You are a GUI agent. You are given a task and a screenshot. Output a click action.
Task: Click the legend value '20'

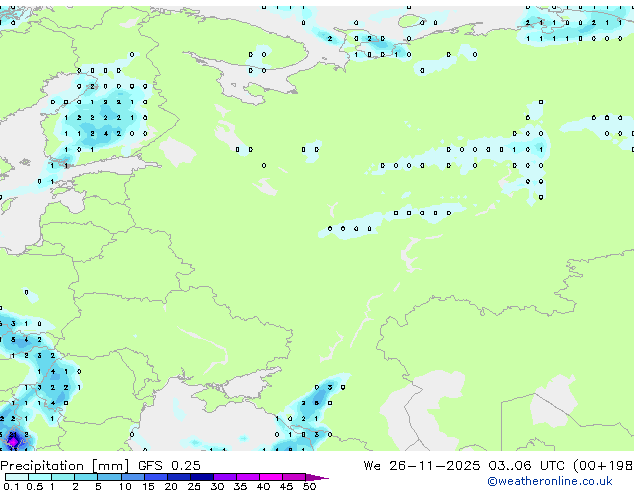(x=171, y=486)
